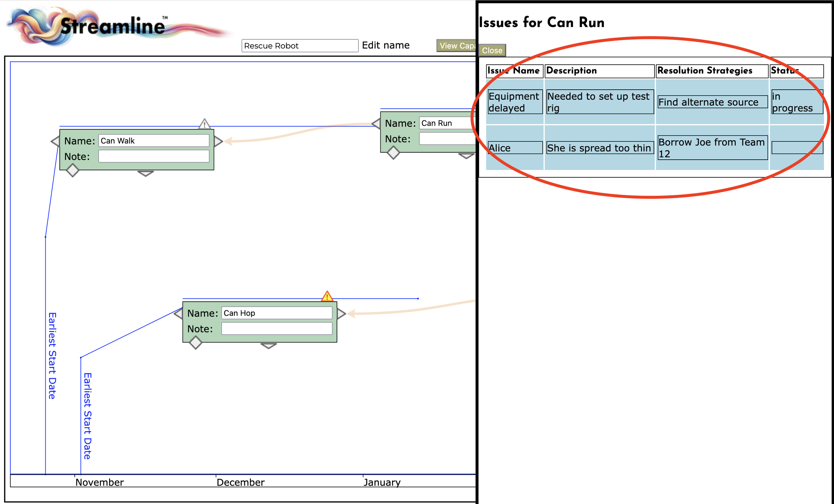Click the Rescue Robot project name field
Screen dimensions: 834x504
point(300,46)
